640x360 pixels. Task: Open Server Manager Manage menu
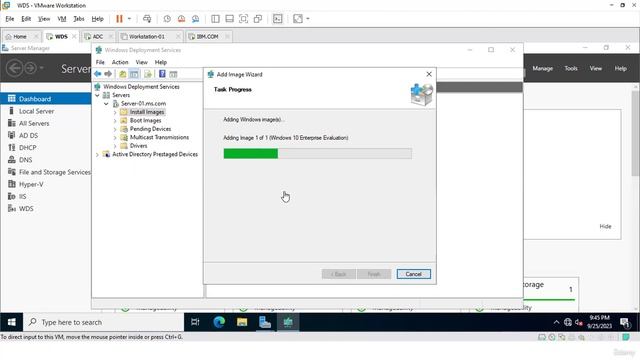click(x=542, y=69)
